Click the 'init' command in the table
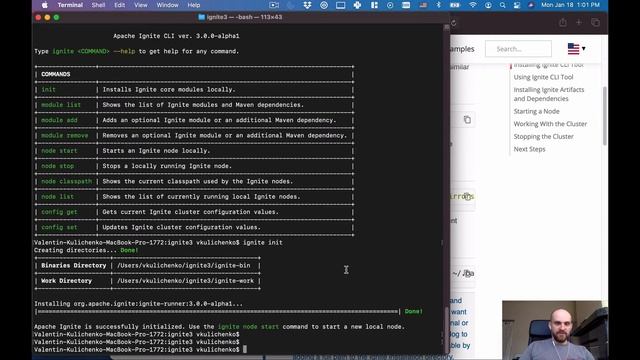This screenshot has height=360, width=640. click(48, 89)
